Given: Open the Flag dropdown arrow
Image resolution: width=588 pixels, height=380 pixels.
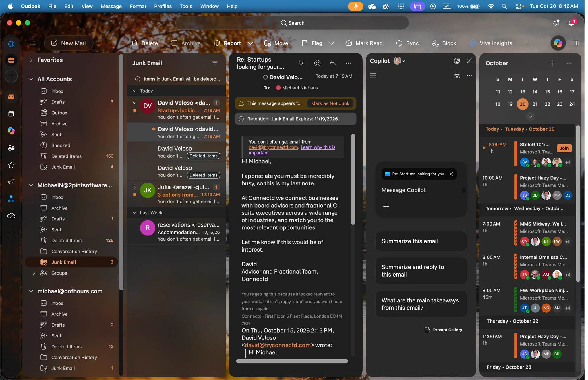Looking at the screenshot, I should click(x=332, y=43).
